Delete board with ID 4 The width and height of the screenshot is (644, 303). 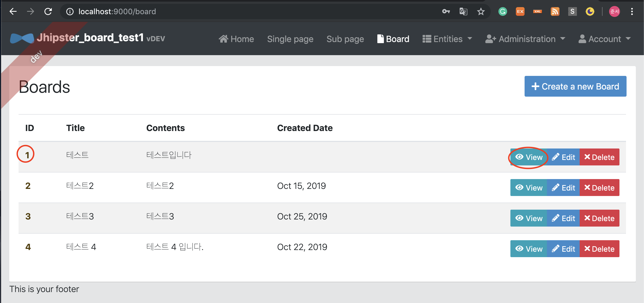click(x=599, y=249)
